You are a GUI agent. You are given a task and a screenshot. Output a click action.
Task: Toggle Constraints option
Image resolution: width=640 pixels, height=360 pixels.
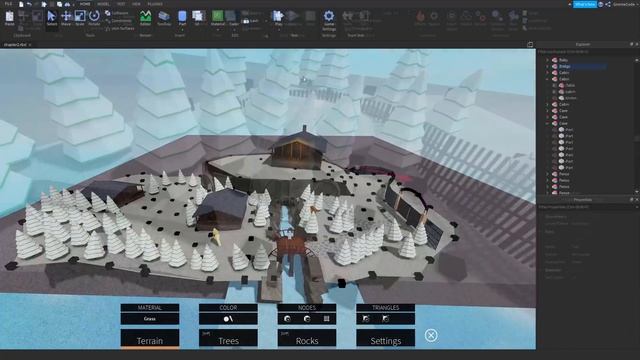[119, 21]
